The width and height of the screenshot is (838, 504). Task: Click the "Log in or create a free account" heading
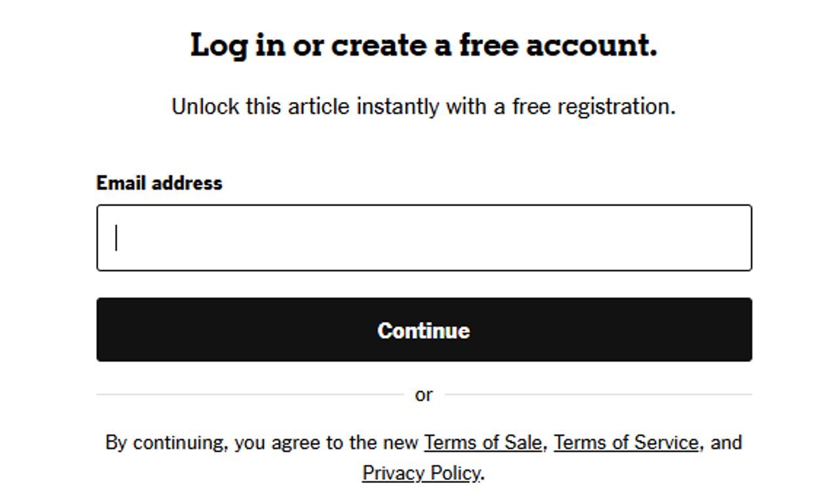(x=424, y=45)
